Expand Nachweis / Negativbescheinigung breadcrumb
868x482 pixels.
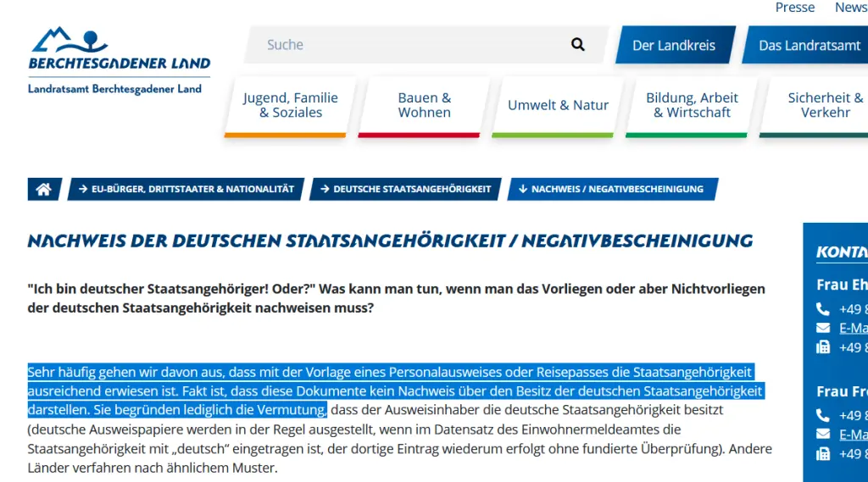click(613, 189)
